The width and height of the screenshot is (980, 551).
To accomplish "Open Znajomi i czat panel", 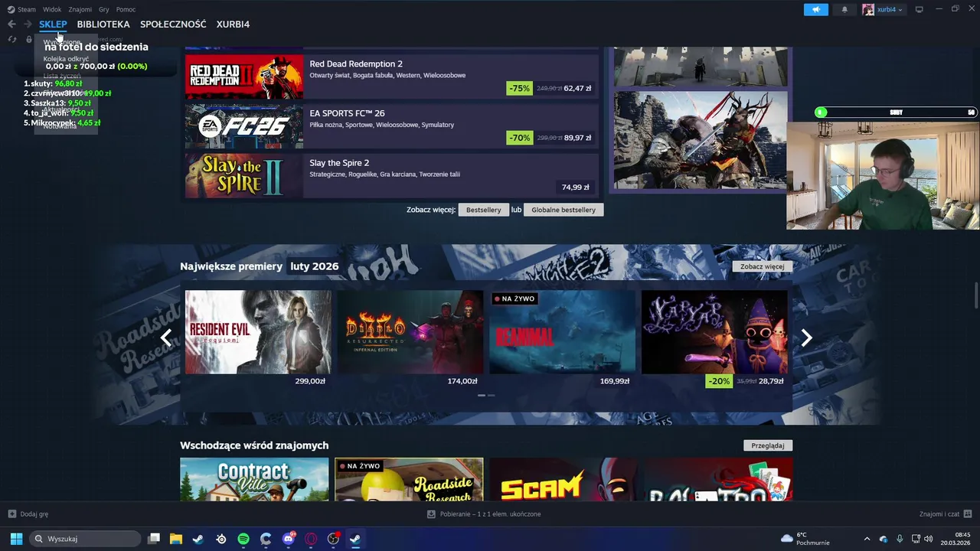I will (946, 514).
